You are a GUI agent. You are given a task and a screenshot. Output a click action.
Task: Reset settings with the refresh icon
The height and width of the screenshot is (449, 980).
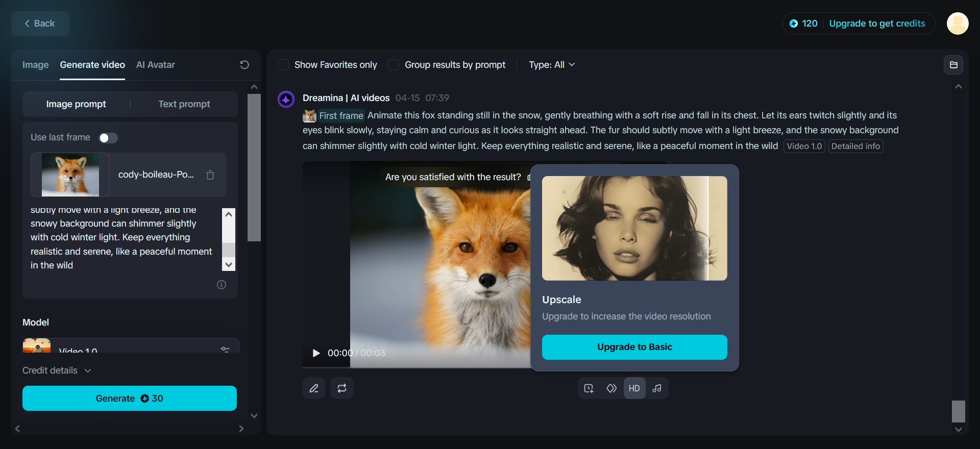point(244,65)
